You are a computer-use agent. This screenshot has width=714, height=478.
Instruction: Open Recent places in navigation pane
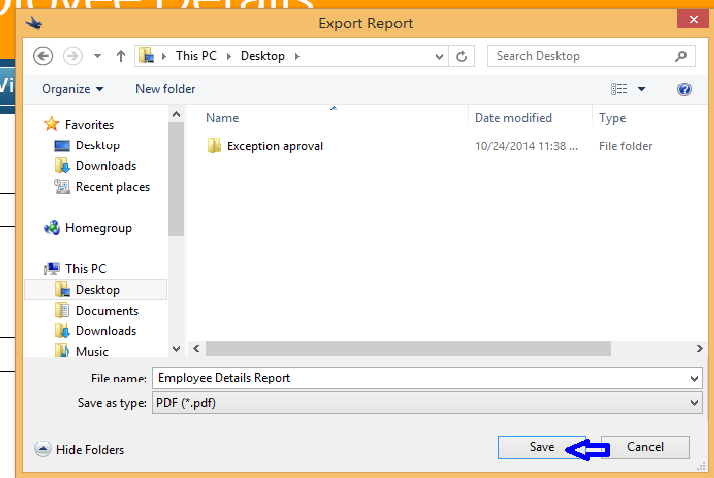click(113, 187)
